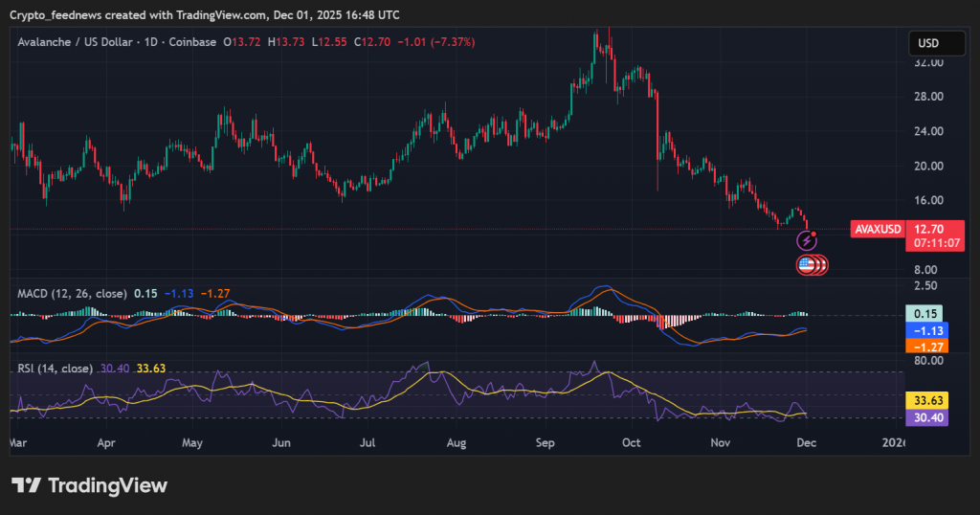Click the yellow 33.63 RSI scale label
Image resolution: width=980 pixels, height=515 pixels.
tap(926, 401)
